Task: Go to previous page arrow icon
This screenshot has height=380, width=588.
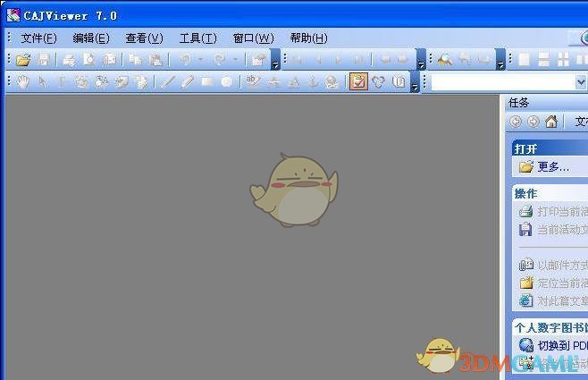Action: click(x=318, y=60)
